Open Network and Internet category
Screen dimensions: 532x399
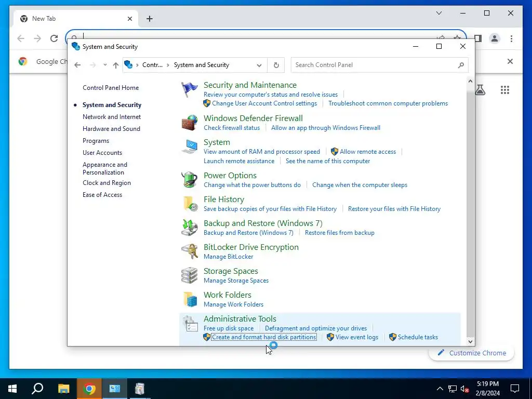coord(112,117)
